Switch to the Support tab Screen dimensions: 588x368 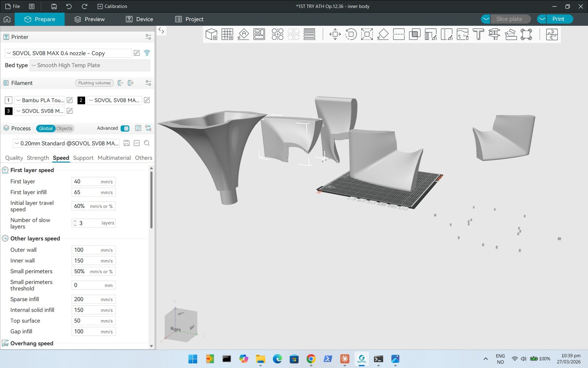(83, 158)
